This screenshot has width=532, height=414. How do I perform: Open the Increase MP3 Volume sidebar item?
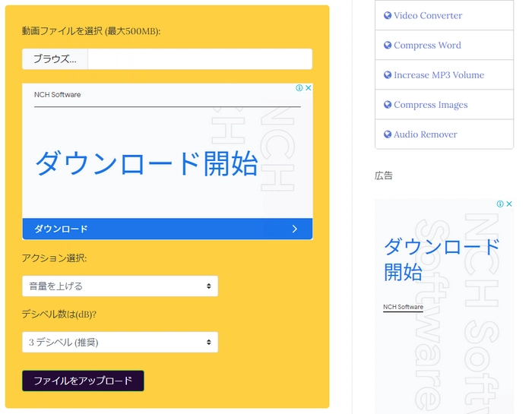439,75
